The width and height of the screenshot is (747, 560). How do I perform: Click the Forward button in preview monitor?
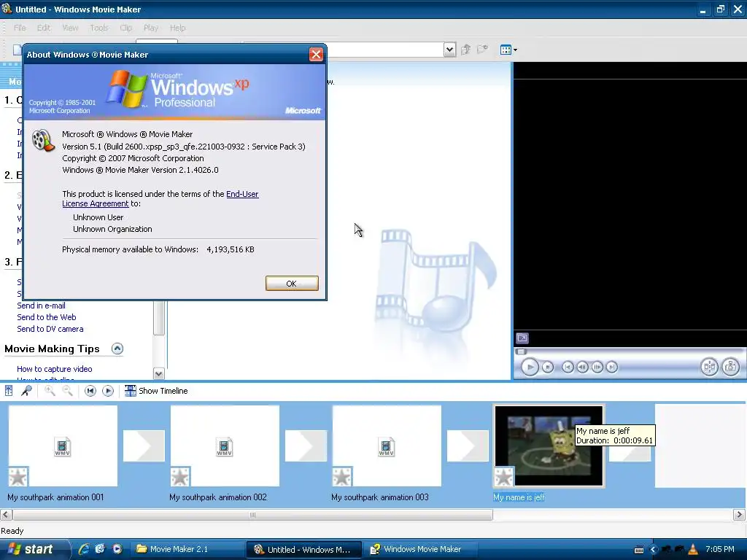(612, 367)
